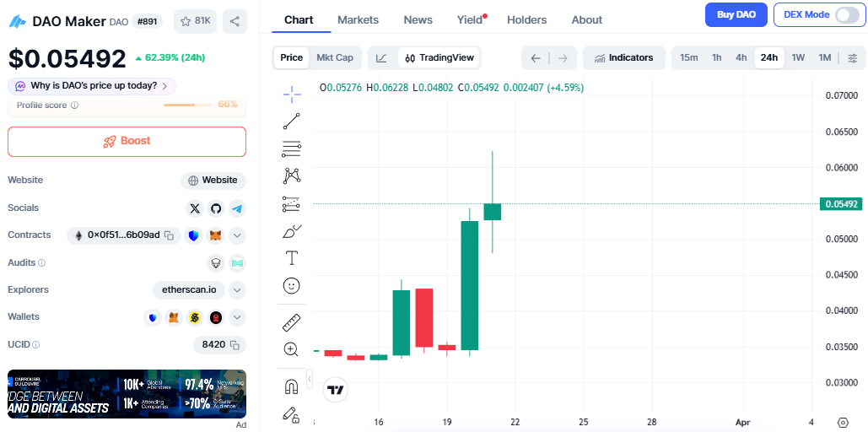This screenshot has height=432, width=868.
Task: Toggle lock all drawings pencil icon
Action: [292, 414]
